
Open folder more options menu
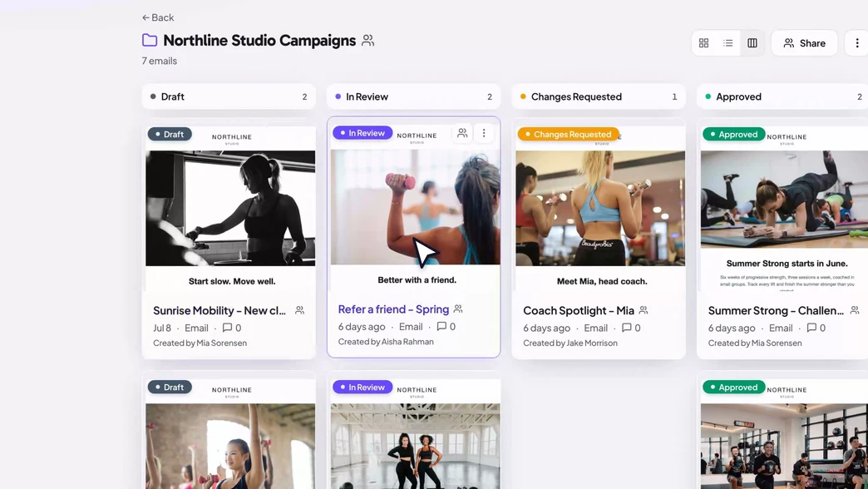click(x=857, y=43)
